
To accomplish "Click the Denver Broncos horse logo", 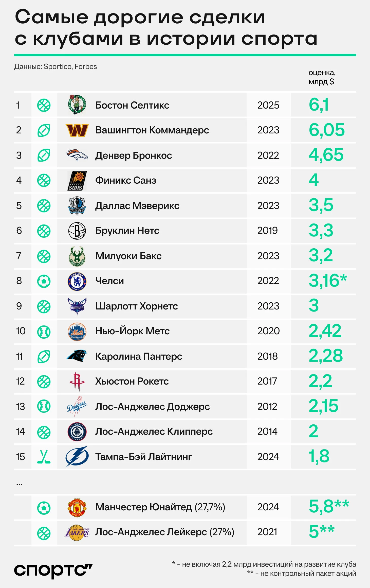I will click(77, 155).
